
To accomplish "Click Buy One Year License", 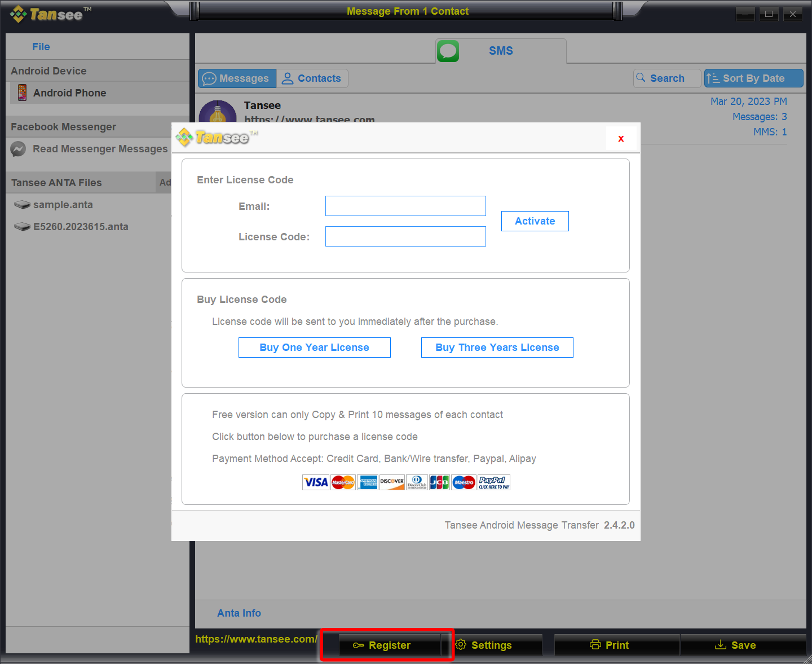I will [315, 348].
